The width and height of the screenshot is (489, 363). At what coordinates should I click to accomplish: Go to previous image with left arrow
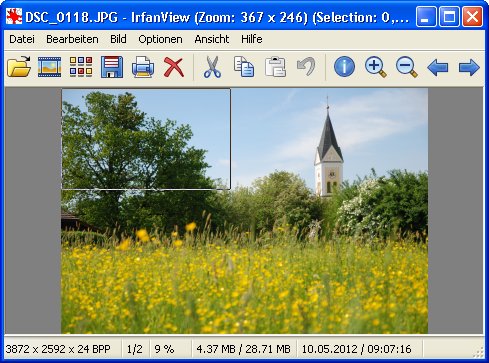438,67
